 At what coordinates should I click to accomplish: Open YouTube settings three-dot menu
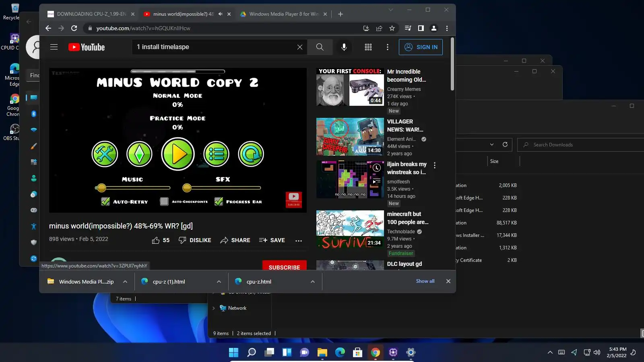pos(388,47)
